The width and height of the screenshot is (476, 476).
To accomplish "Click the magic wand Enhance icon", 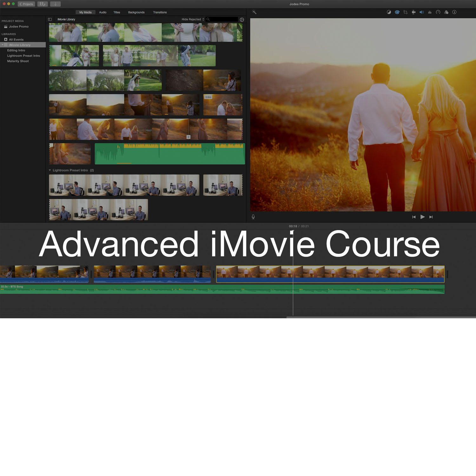I will (x=254, y=12).
